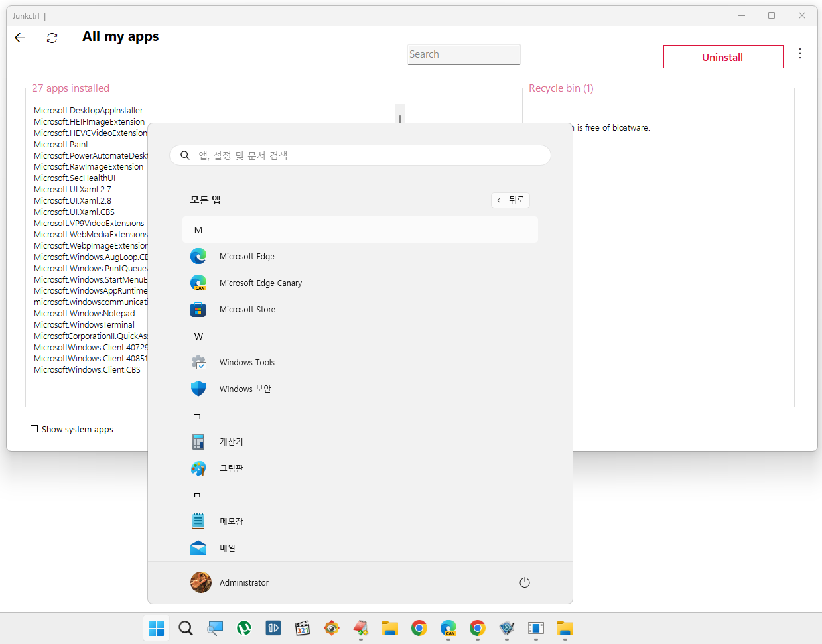The width and height of the screenshot is (822, 644).
Task: Click the Windows Start button on taskbar
Action: (x=157, y=628)
